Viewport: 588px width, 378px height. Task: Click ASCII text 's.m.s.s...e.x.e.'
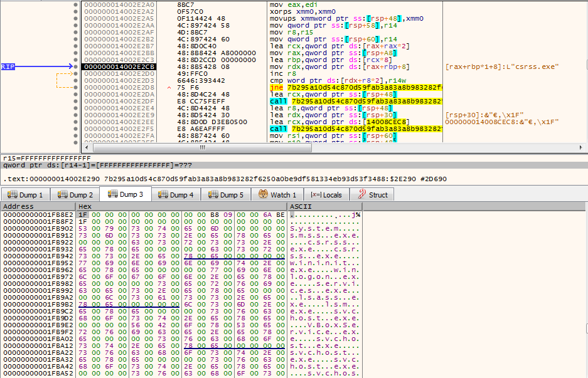325,235
